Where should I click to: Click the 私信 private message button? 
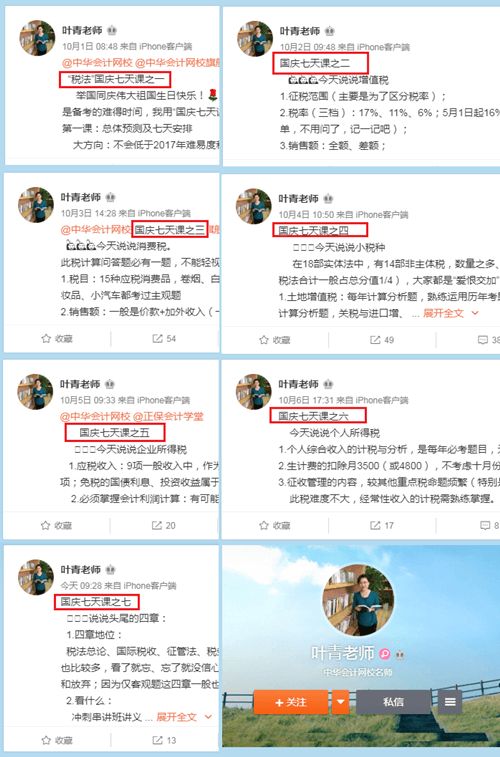(x=393, y=702)
